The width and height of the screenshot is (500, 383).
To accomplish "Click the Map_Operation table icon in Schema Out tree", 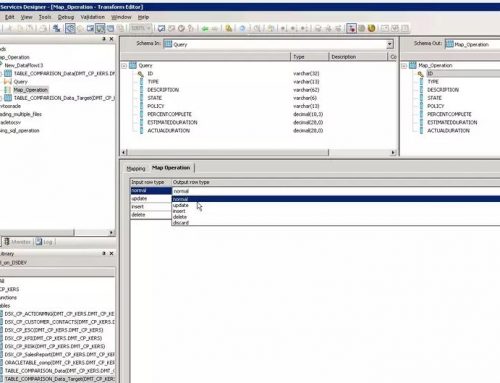I will pyautogui.click(x=413, y=65).
